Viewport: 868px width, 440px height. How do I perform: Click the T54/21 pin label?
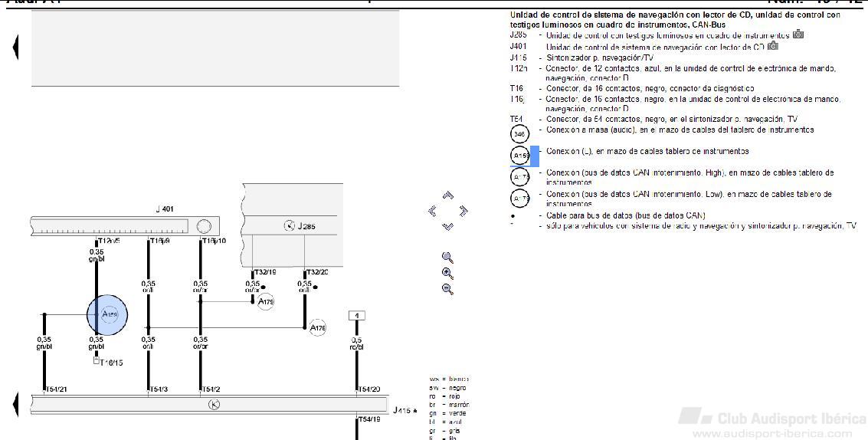tap(57, 389)
